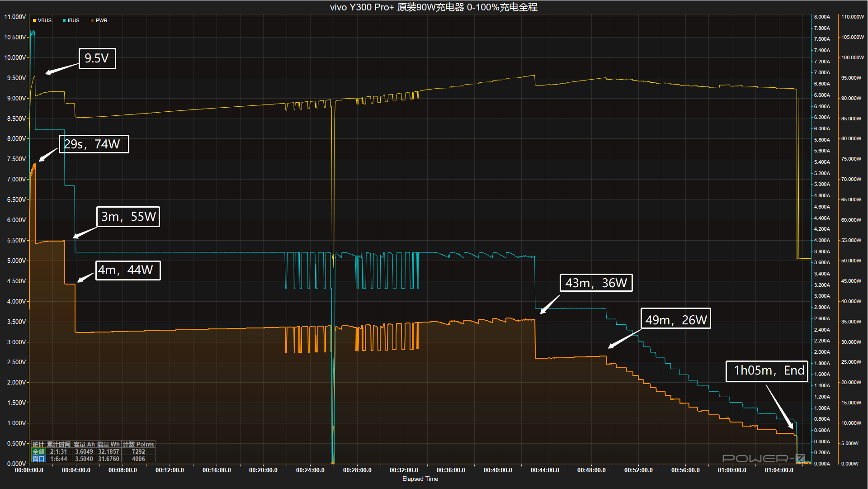Click the 0.000V voltage axis label
Image resolution: width=868 pixels, height=489 pixels.
click(16, 464)
